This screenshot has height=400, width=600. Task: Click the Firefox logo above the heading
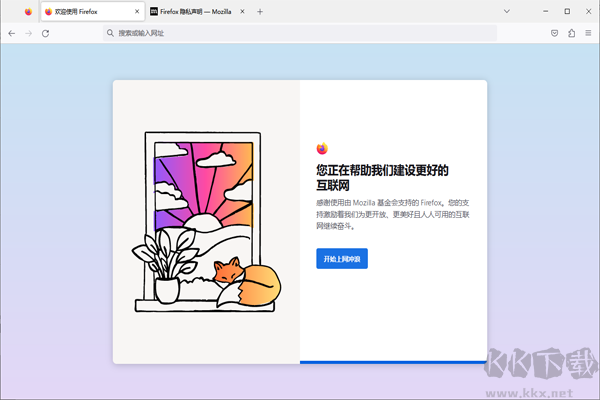click(322, 149)
